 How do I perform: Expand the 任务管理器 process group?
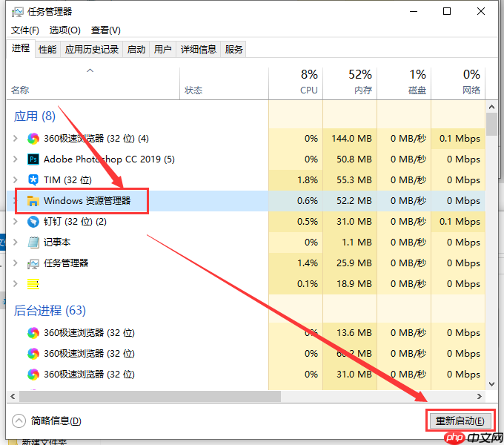15,263
